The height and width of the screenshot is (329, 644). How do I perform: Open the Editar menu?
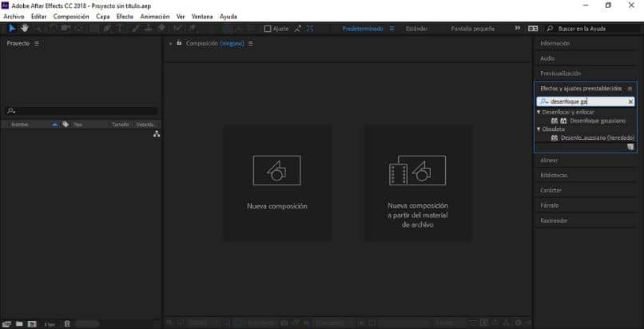click(38, 17)
